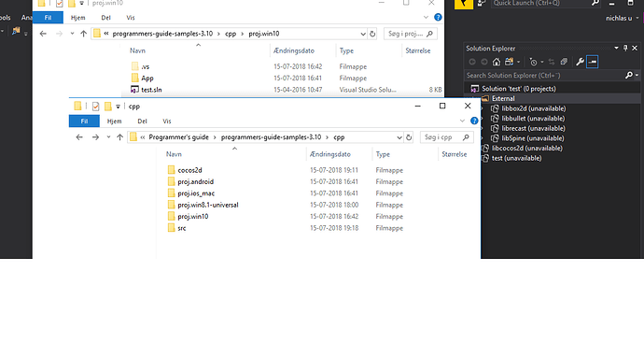The width and height of the screenshot is (644, 357).
Task: Select Solution 'test' (0 projects) node
Action: pos(519,89)
